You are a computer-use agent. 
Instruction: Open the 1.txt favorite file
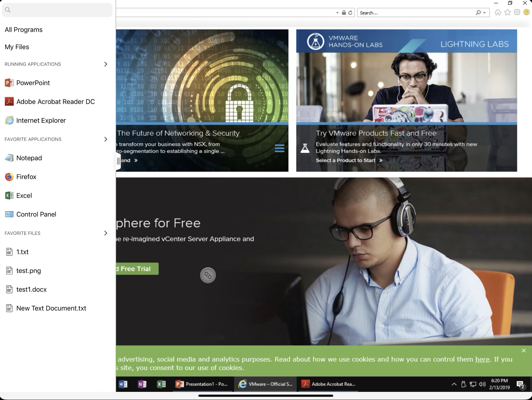tap(17, 252)
